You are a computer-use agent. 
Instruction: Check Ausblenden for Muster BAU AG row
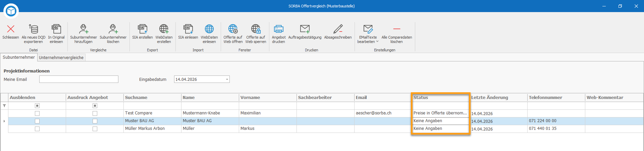[37, 121]
